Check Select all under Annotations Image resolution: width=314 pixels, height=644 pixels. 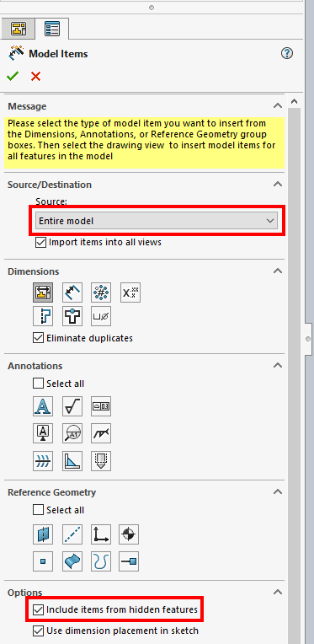(38, 384)
